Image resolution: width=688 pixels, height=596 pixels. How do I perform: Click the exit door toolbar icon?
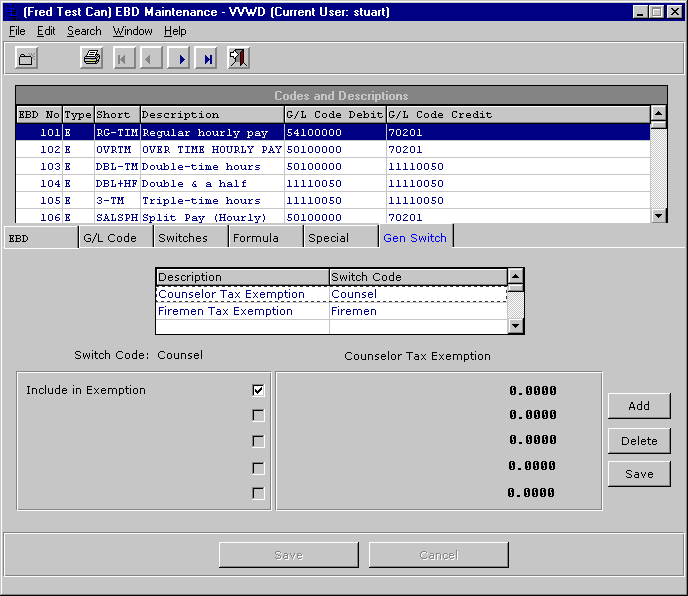click(x=238, y=59)
